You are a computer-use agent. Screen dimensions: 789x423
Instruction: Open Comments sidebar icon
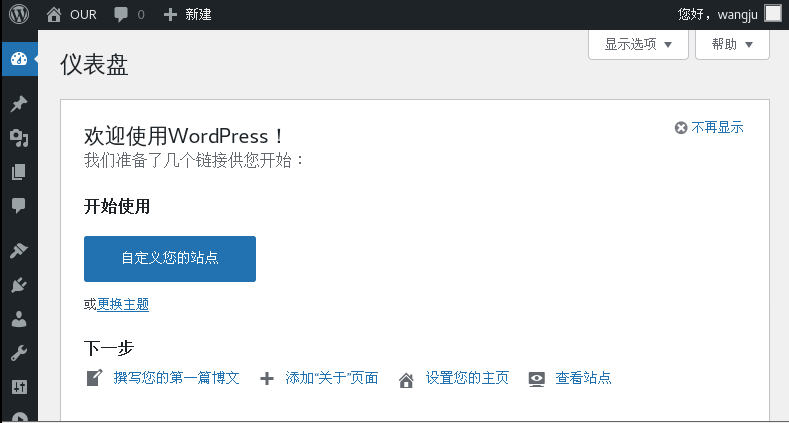click(x=19, y=205)
